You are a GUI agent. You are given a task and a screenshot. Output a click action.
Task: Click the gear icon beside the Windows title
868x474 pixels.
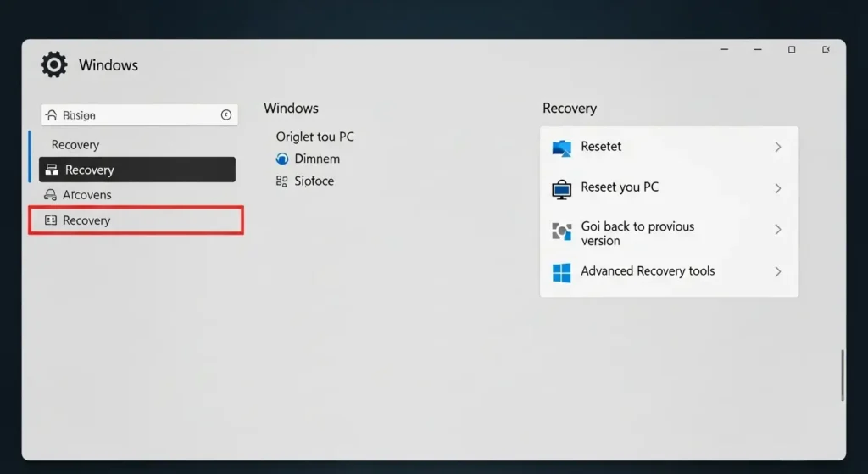[53, 64]
